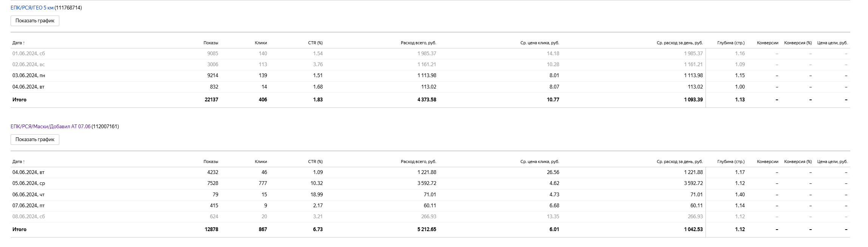The image size is (868, 247).
Task: Sort the ГЕО 5 км table by Расход всего
Action: tap(418, 43)
